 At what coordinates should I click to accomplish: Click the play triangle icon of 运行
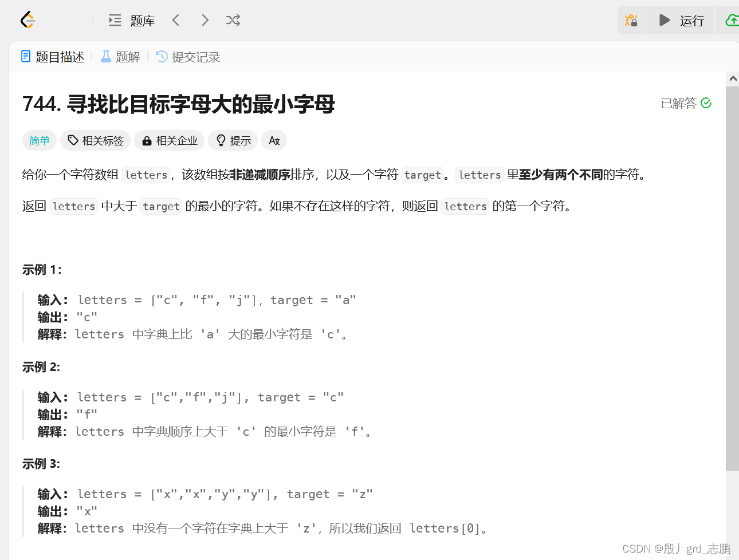point(665,21)
